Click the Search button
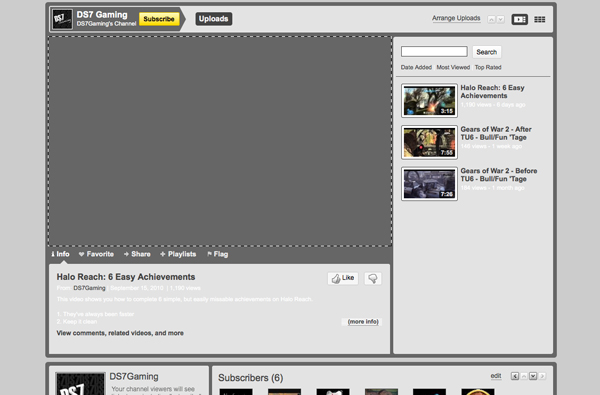600x395 pixels. coord(487,52)
